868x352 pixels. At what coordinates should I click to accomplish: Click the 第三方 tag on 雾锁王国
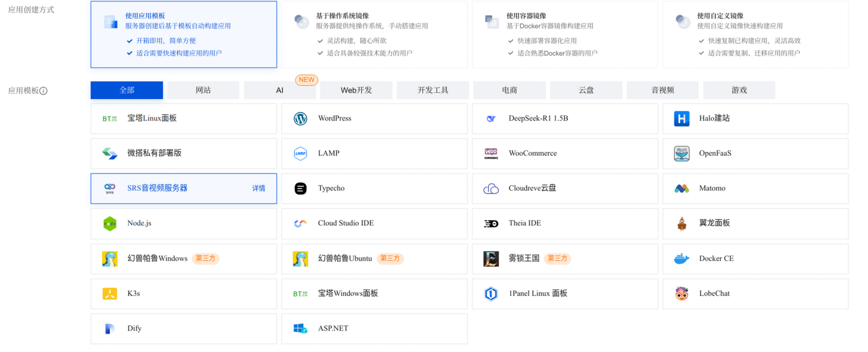(558, 259)
